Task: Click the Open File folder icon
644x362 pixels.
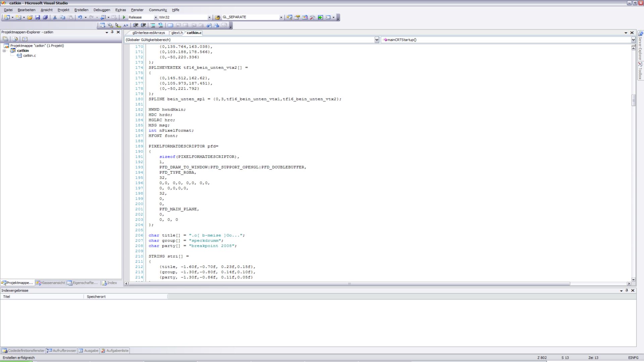Action: click(30, 17)
